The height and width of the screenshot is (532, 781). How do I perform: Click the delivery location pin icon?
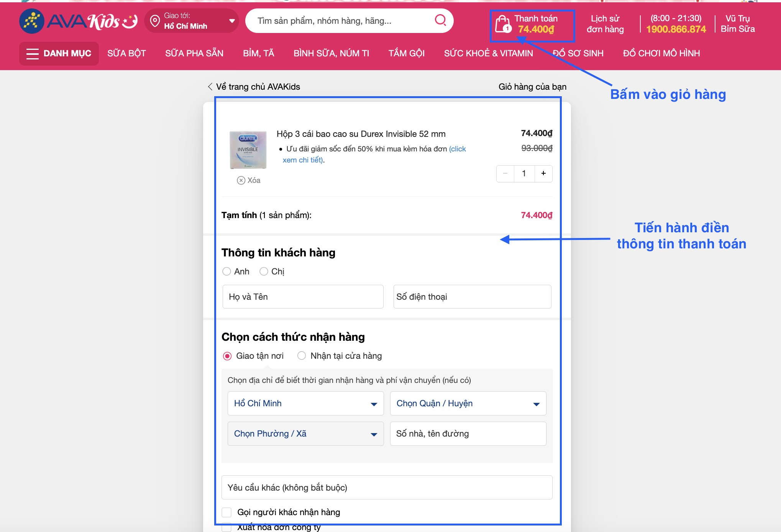(155, 21)
